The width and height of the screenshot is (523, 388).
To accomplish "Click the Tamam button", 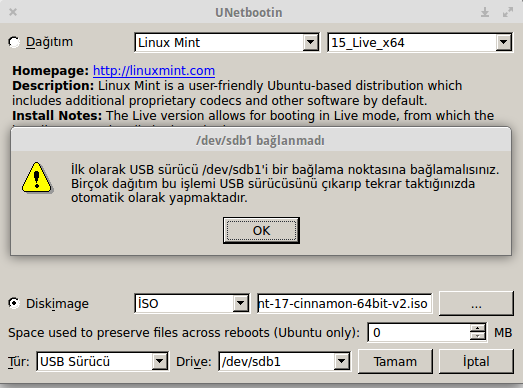I will [395, 361].
